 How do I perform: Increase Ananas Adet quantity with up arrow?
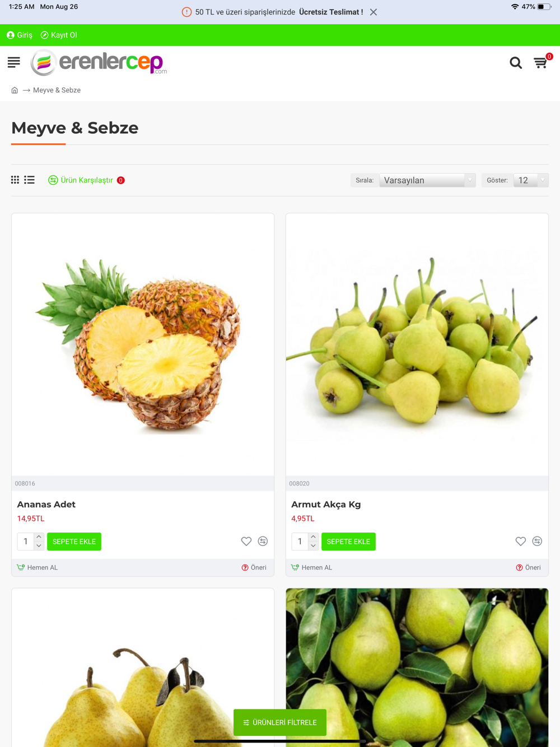coord(39,537)
